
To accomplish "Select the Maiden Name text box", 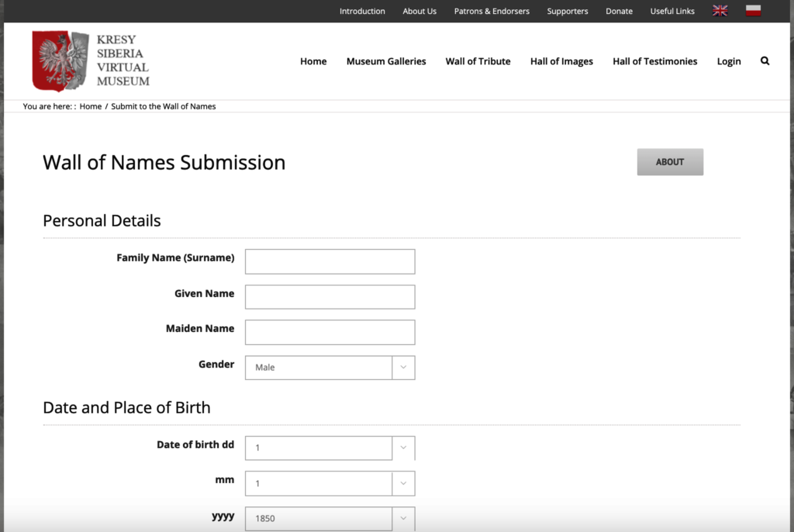I will [x=330, y=332].
